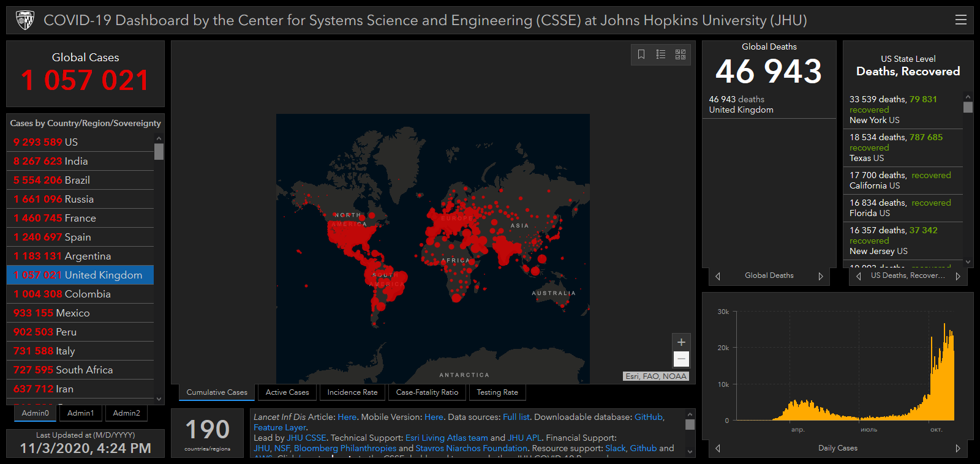Select India in the country list
The height and width of the screenshot is (464, 980).
(x=80, y=161)
